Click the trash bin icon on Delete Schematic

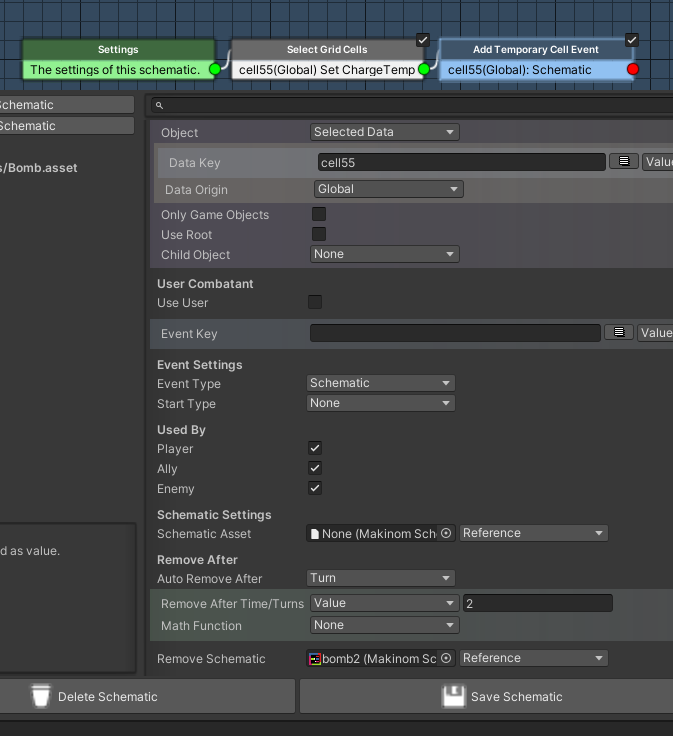click(41, 696)
